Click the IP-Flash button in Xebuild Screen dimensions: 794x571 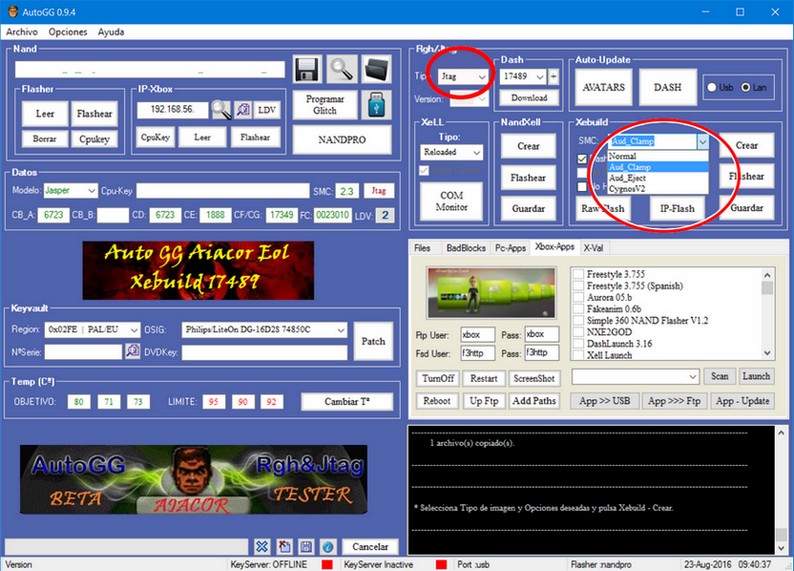677,209
